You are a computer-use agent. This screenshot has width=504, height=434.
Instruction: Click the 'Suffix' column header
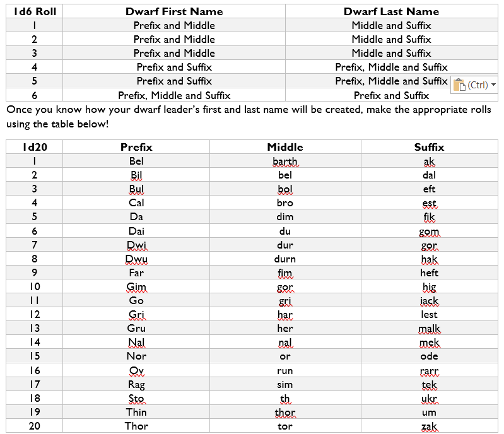429,147
